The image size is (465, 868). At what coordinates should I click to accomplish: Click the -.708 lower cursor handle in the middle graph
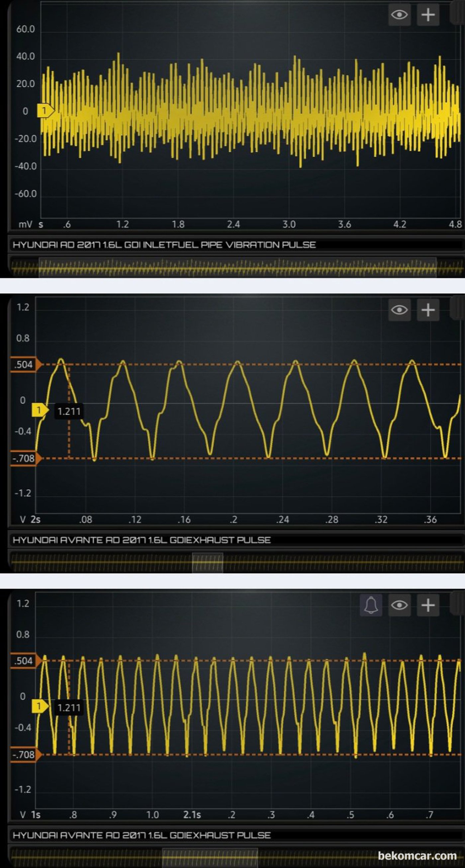24,458
